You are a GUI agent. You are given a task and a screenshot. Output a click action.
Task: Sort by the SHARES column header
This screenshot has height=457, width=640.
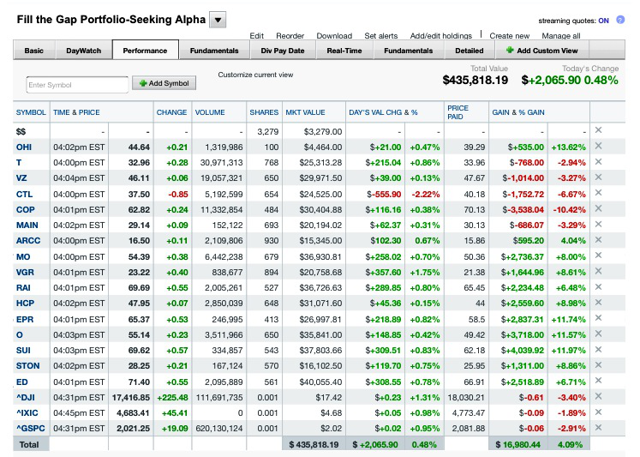click(x=264, y=112)
